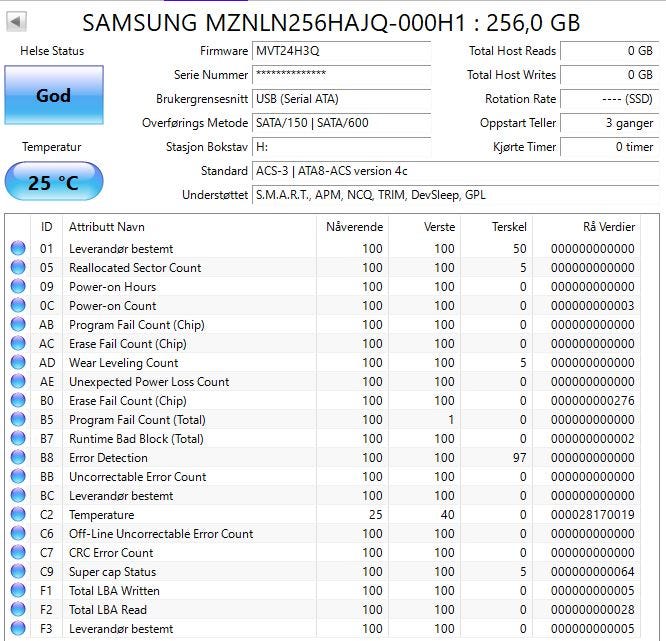Click the Understøttet features field

[455, 195]
